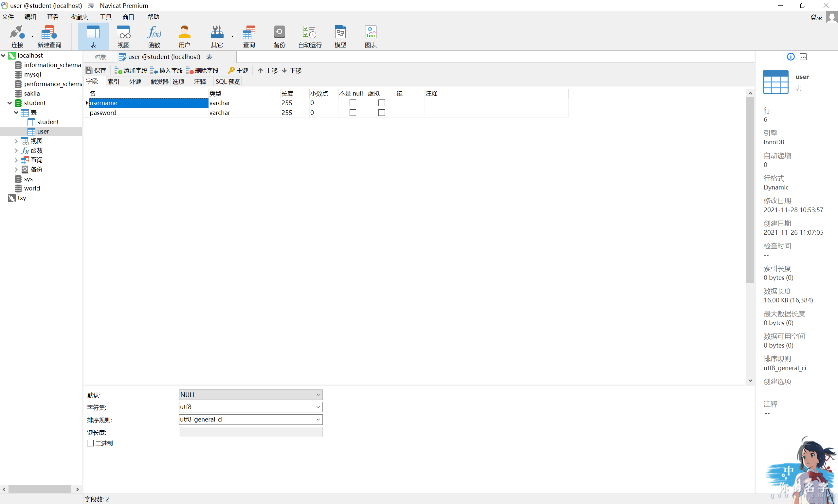This screenshot has height=504, width=838.
Task: Open the File (文件) menu
Action: pyautogui.click(x=8, y=17)
